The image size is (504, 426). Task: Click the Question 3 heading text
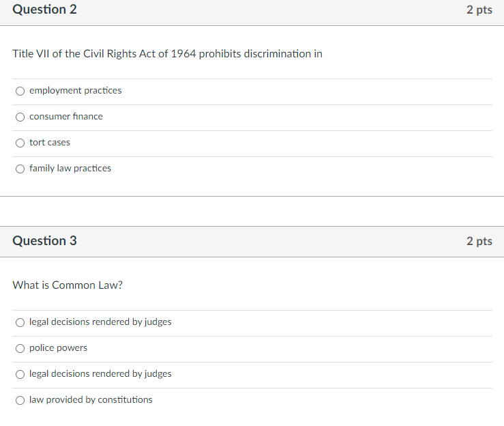tap(45, 241)
